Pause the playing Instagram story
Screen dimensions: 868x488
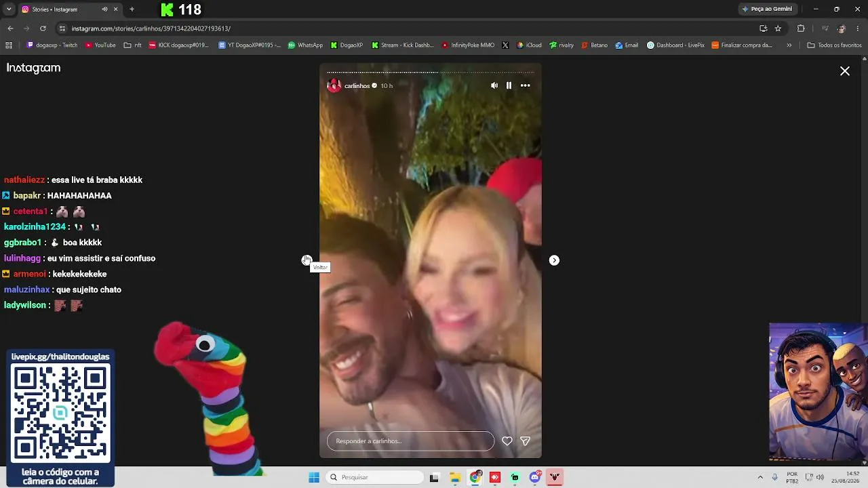pyautogui.click(x=509, y=85)
